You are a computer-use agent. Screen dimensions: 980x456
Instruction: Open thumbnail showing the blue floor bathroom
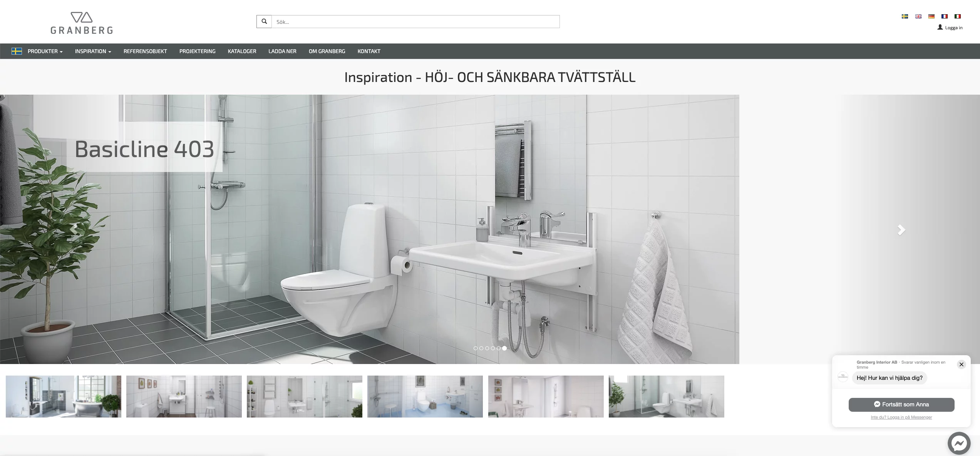click(425, 396)
